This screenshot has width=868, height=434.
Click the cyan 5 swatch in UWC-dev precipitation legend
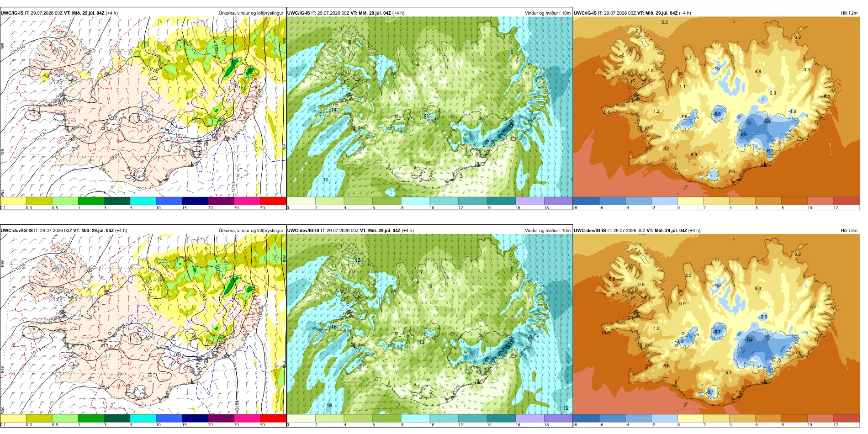[x=143, y=418]
